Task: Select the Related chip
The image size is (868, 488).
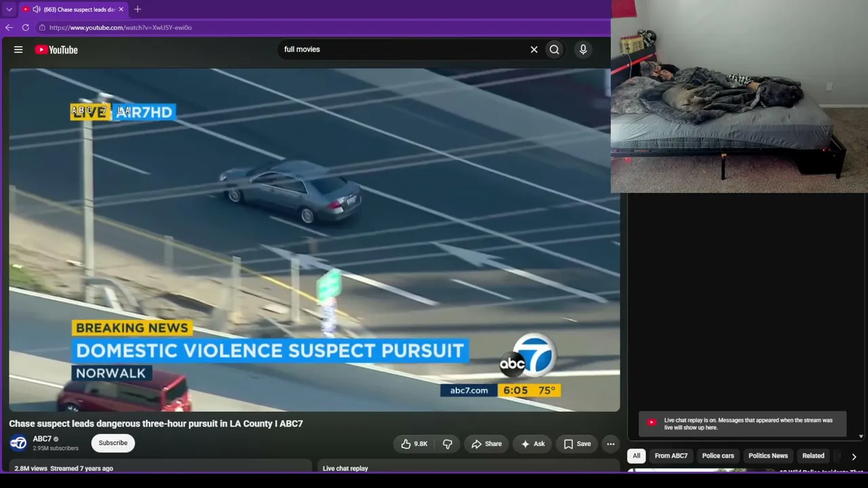Action: (x=814, y=456)
